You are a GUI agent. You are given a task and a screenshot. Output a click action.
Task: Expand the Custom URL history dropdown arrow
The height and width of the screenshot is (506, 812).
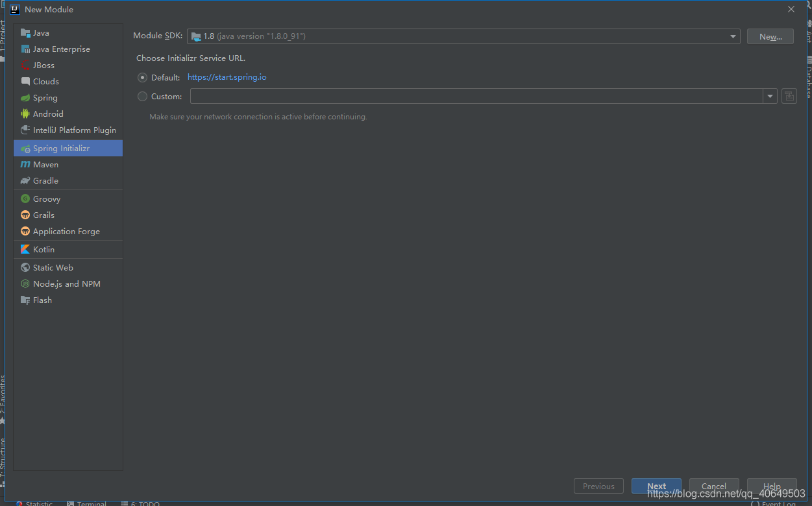[x=770, y=97]
